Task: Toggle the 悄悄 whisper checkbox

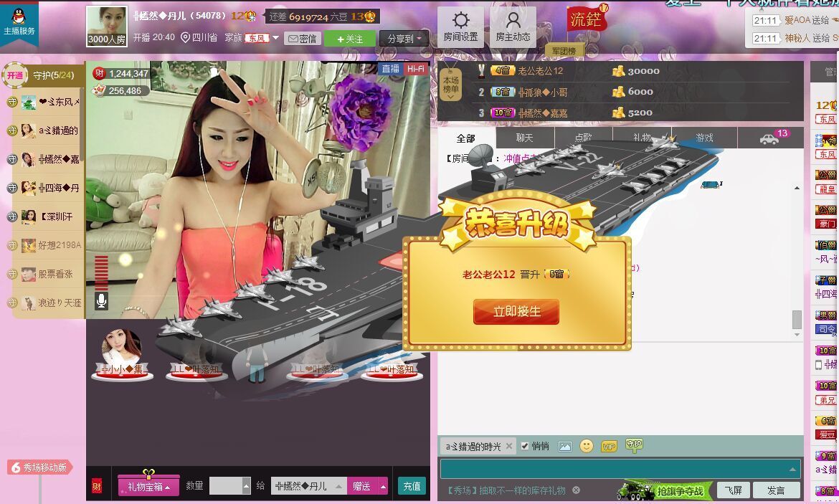Action: (x=525, y=446)
